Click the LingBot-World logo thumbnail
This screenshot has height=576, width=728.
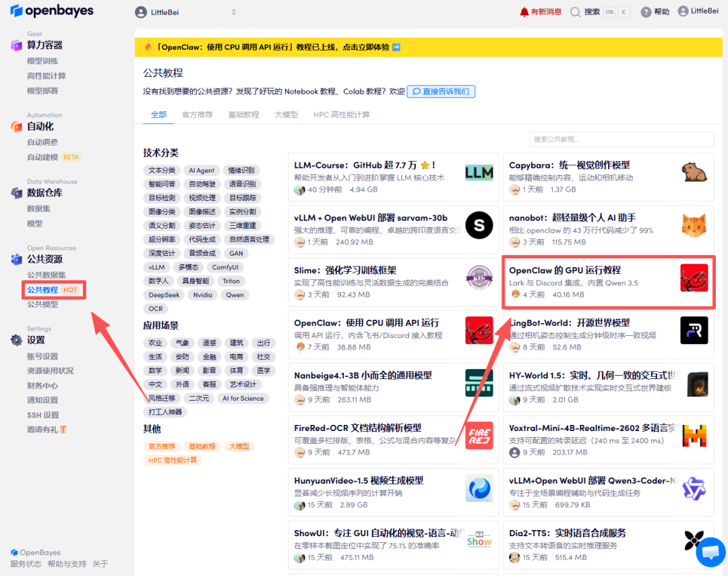[694, 330]
